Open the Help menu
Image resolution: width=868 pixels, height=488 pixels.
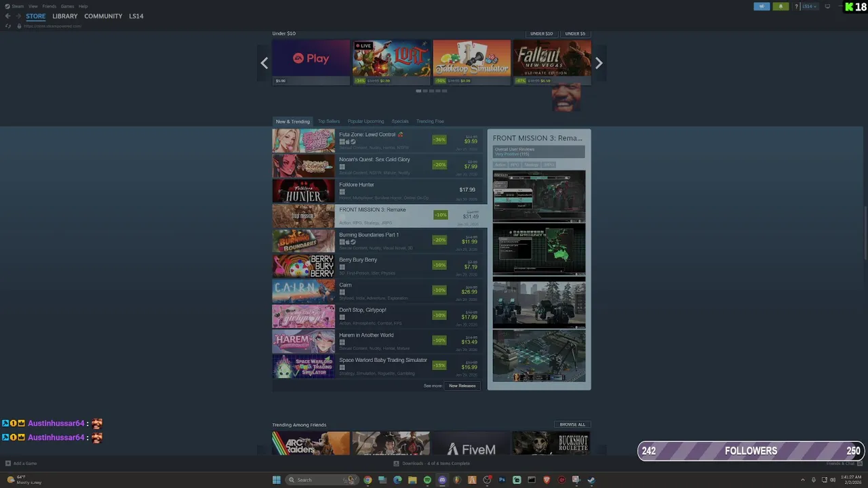pyautogui.click(x=83, y=6)
